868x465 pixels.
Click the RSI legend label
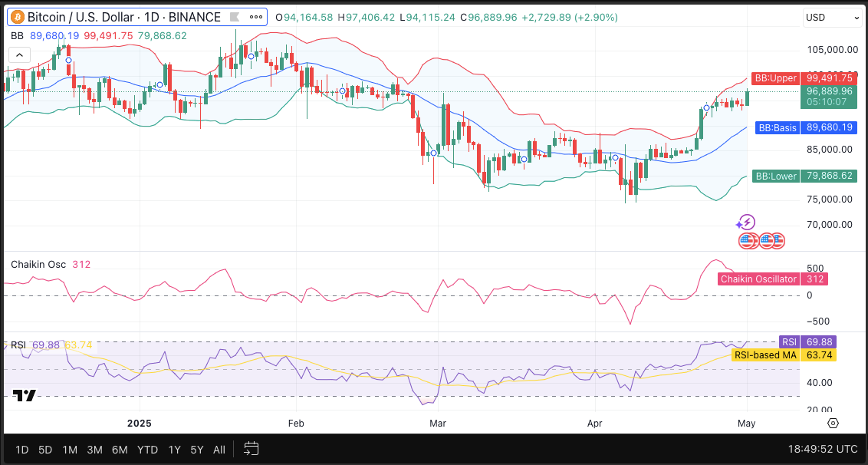tap(18, 345)
